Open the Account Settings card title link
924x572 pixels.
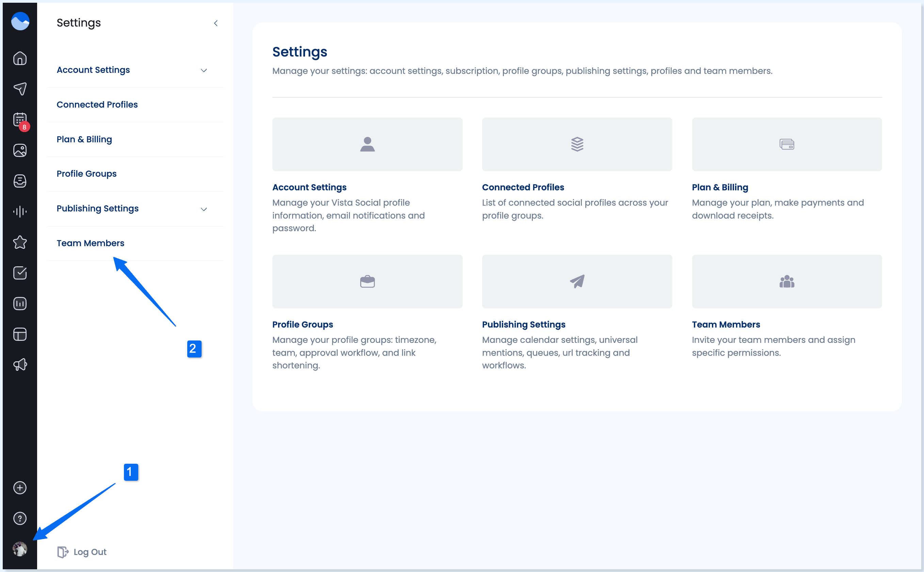point(309,187)
